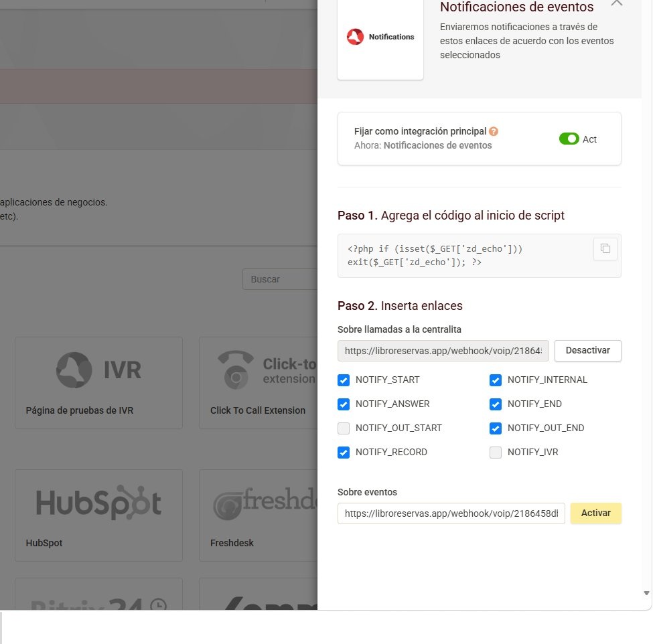Viewport: 653px width, 644px height.
Task: Click the 'Página de pruebas de IVR' label
Action: (x=80, y=410)
